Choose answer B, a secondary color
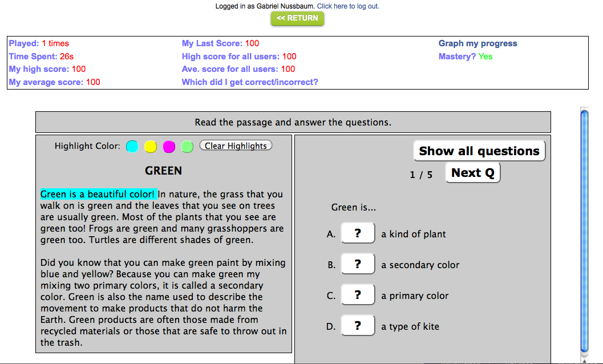603x364 pixels. [x=358, y=264]
